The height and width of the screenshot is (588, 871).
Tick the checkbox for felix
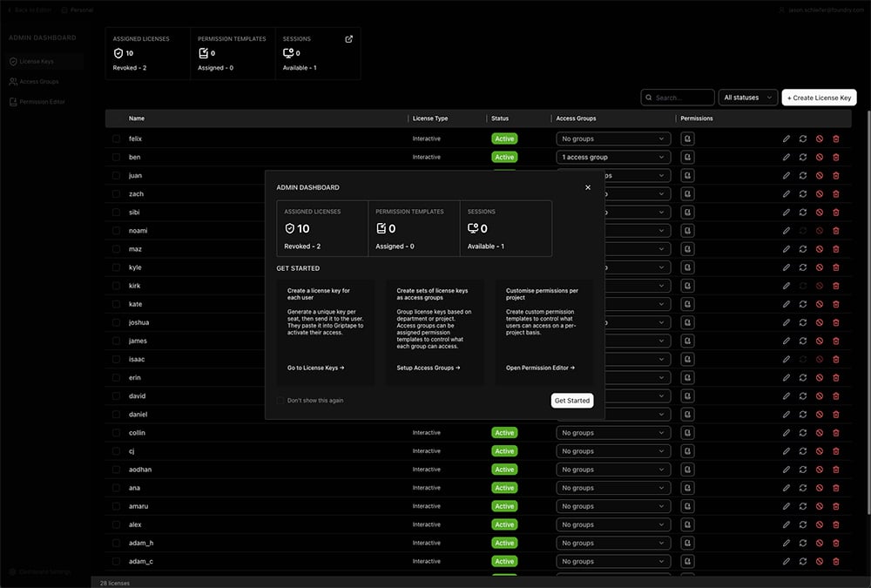[116, 139]
